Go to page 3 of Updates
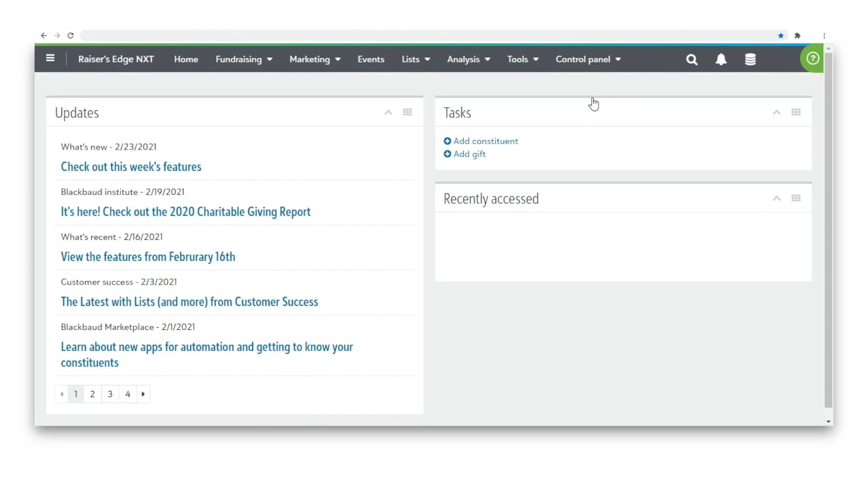The image size is (868, 488). pyautogui.click(x=110, y=394)
